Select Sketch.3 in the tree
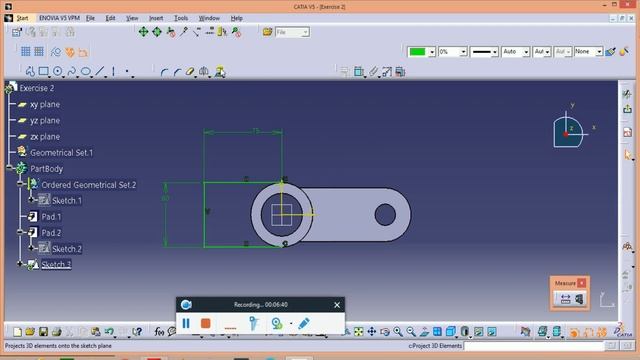Screen dimensions: 640x360 56,264
